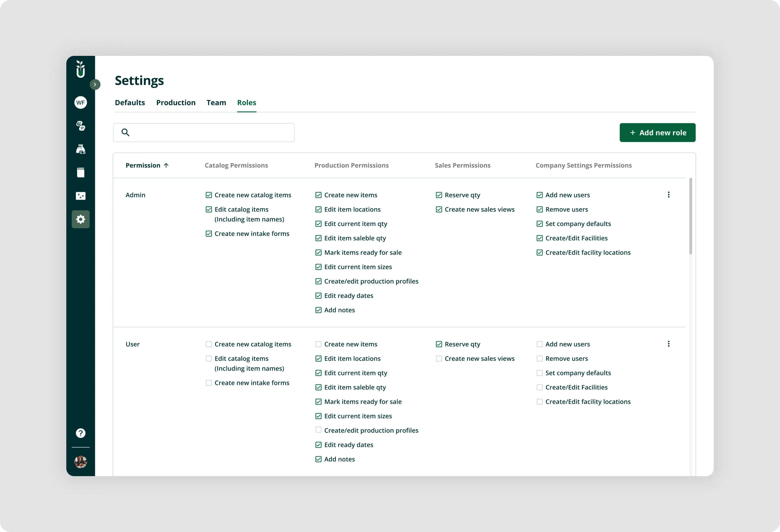This screenshot has width=780, height=532.
Task: Open the three-dot menu for User role
Action: 669,344
